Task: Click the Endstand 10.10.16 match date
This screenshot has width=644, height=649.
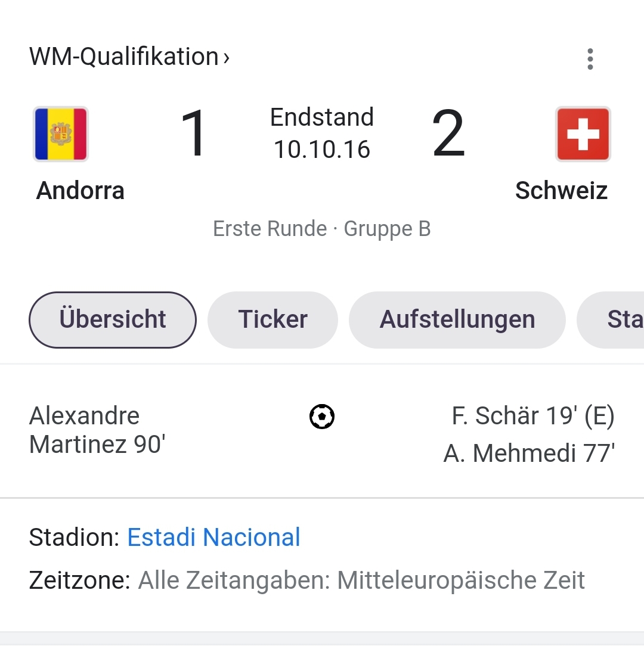Action: coord(322,133)
